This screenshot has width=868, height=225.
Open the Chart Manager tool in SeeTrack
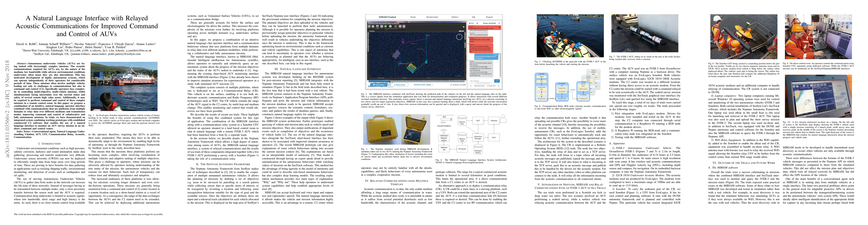coord(377,26)
